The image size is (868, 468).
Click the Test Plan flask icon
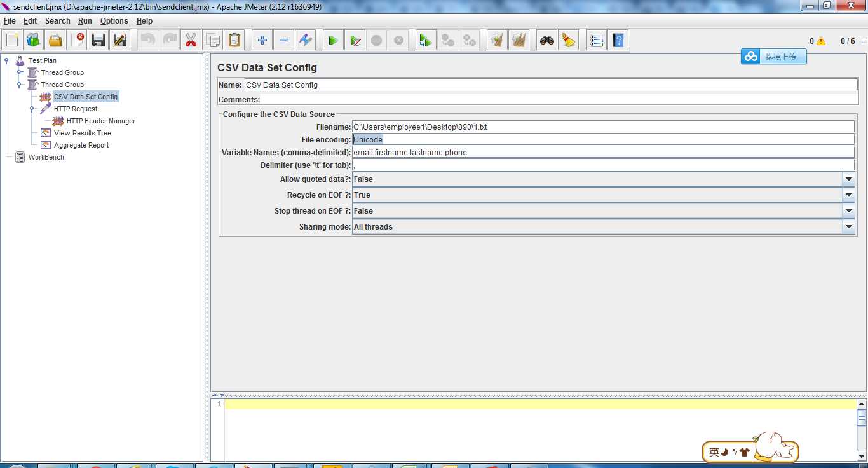tap(20, 60)
